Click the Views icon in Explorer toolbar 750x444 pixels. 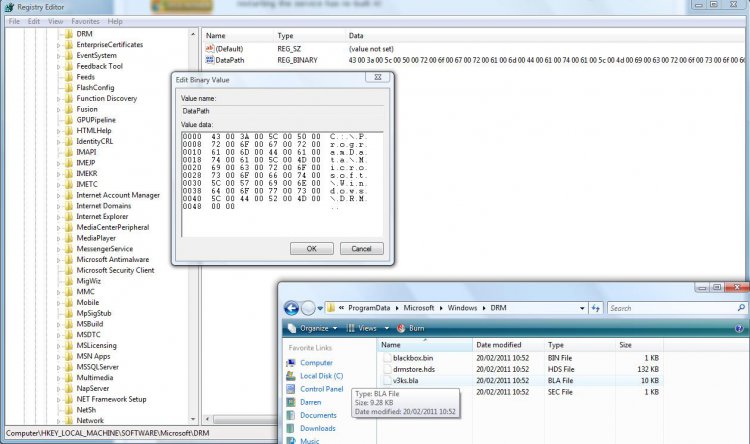(351, 328)
